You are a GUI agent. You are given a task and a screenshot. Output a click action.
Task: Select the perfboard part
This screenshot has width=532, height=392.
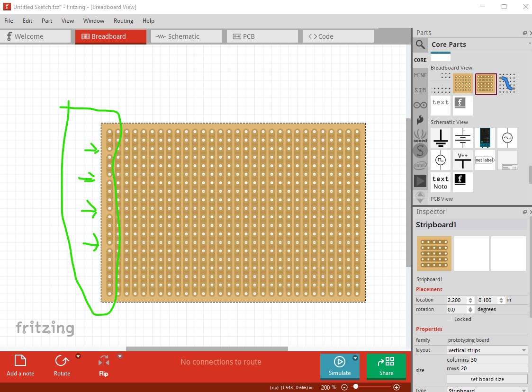[x=463, y=83]
